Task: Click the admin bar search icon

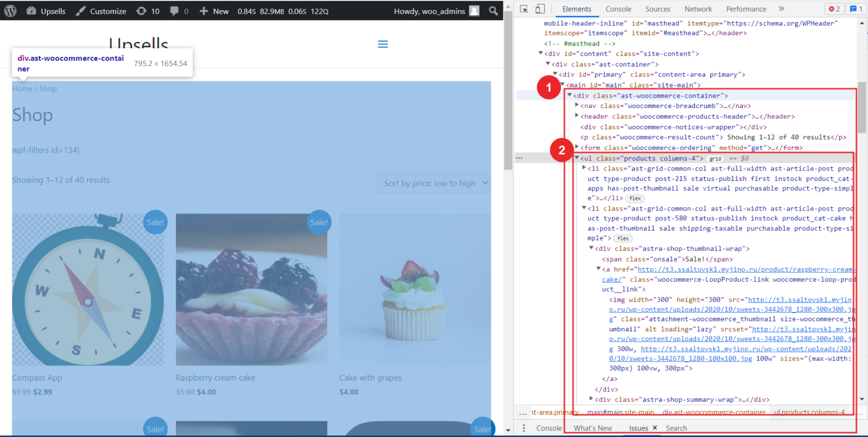Action: (493, 11)
